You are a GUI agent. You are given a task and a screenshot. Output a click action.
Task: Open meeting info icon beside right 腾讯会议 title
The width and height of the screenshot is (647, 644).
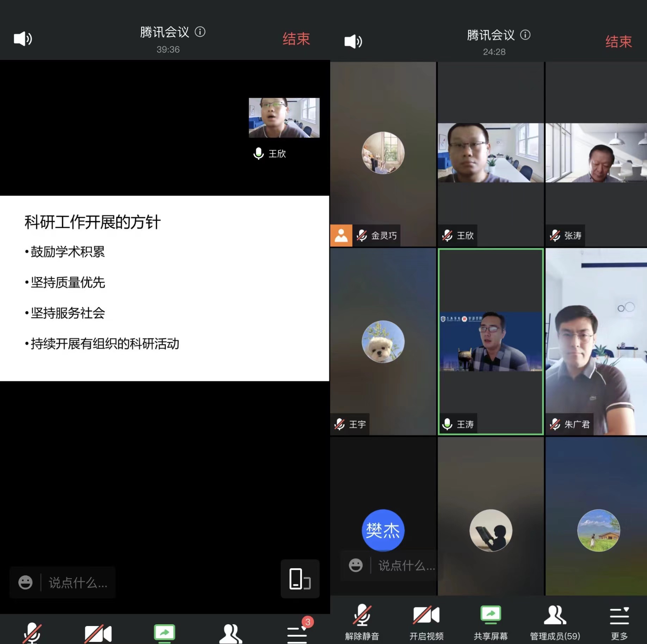(x=525, y=35)
